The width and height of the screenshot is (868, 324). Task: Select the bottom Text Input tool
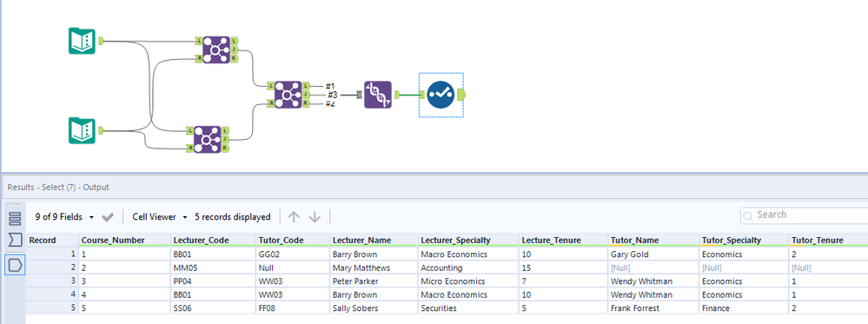pyautogui.click(x=82, y=130)
